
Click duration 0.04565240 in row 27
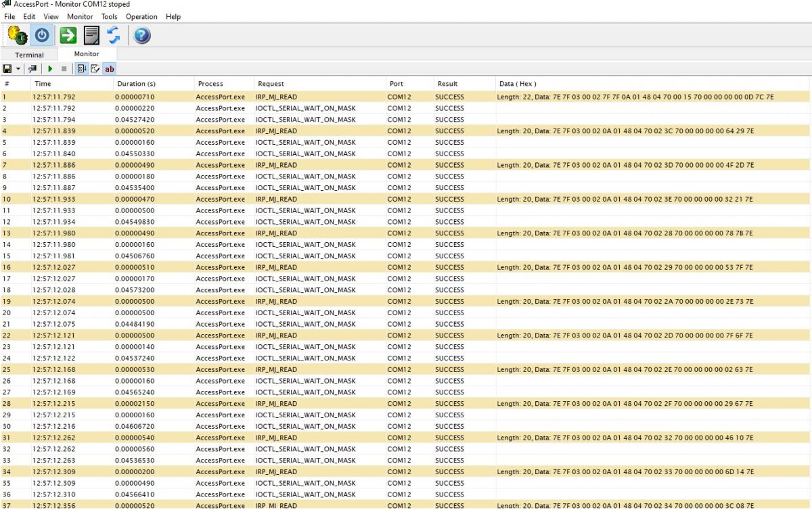pyautogui.click(x=135, y=392)
